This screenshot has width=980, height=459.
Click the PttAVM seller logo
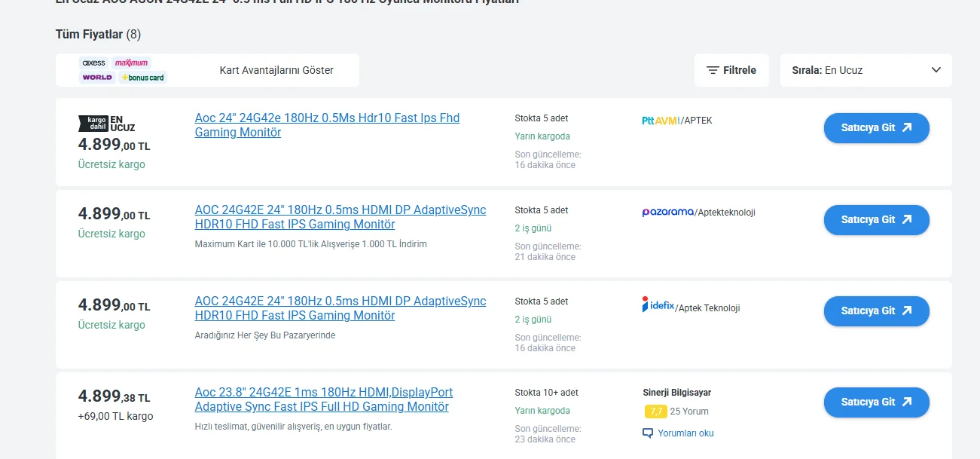[661, 121]
